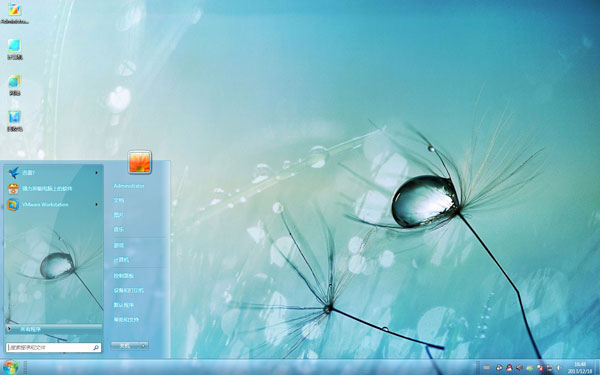Image resolution: width=600 pixels, height=375 pixels.
Task: Open 帮助和支持 in Start menu
Action: coord(126,320)
